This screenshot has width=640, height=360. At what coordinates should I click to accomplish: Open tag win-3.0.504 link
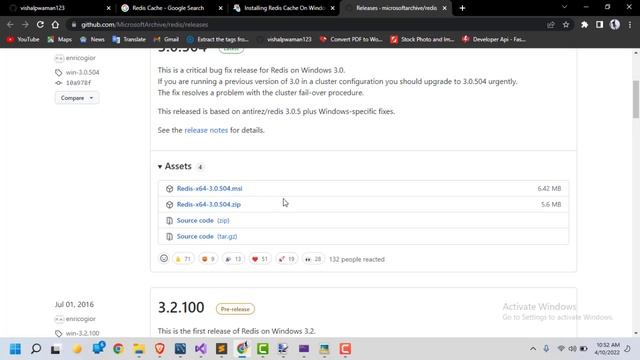82,72
